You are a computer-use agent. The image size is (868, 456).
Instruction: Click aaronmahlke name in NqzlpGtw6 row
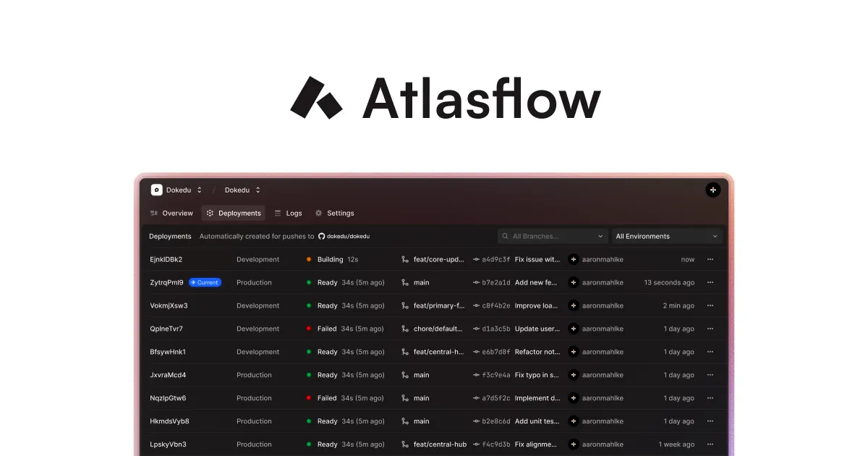[x=603, y=398]
